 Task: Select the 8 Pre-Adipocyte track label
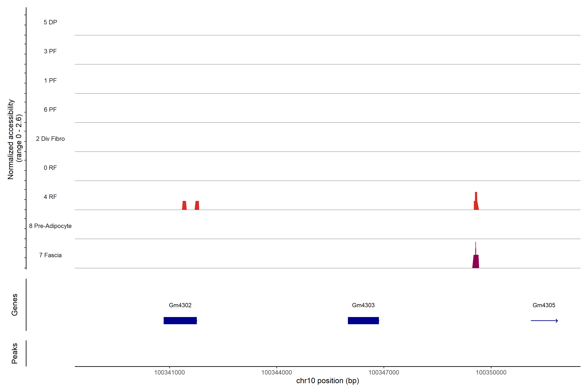tap(50, 226)
